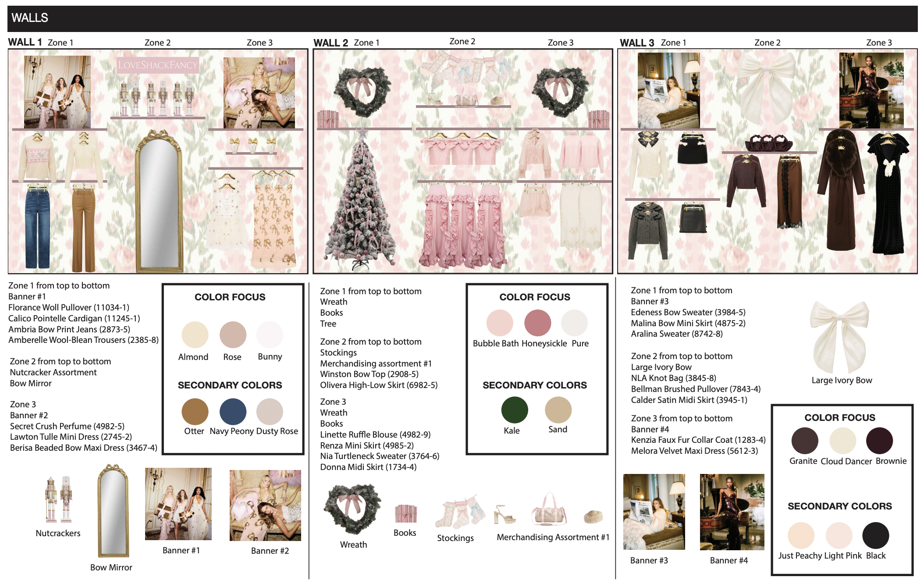Click the WALLS header title

(x=30, y=18)
